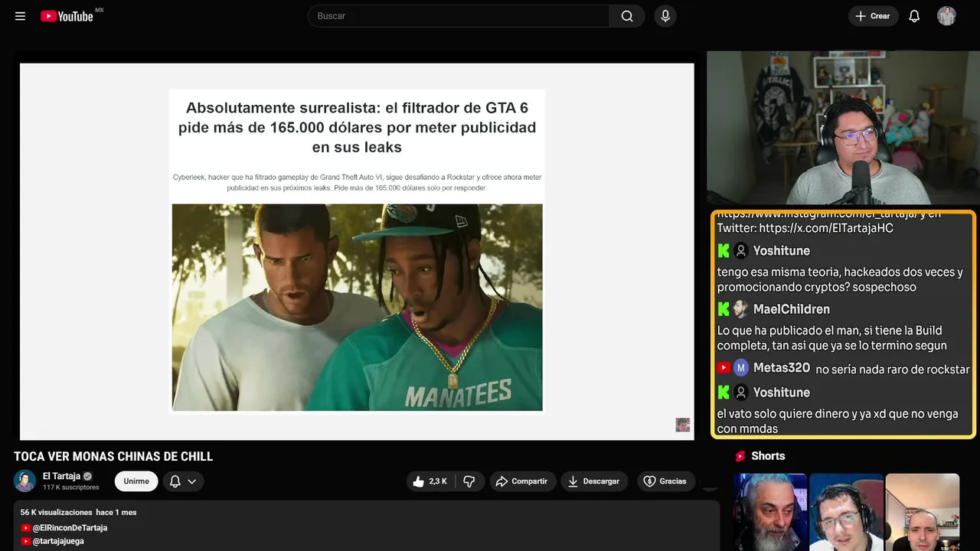Open the account avatar menu

coord(946,16)
